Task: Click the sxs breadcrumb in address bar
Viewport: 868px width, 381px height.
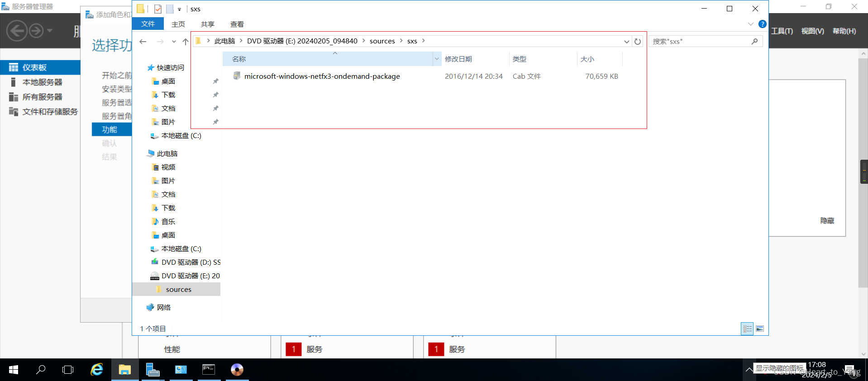Action: (x=412, y=41)
